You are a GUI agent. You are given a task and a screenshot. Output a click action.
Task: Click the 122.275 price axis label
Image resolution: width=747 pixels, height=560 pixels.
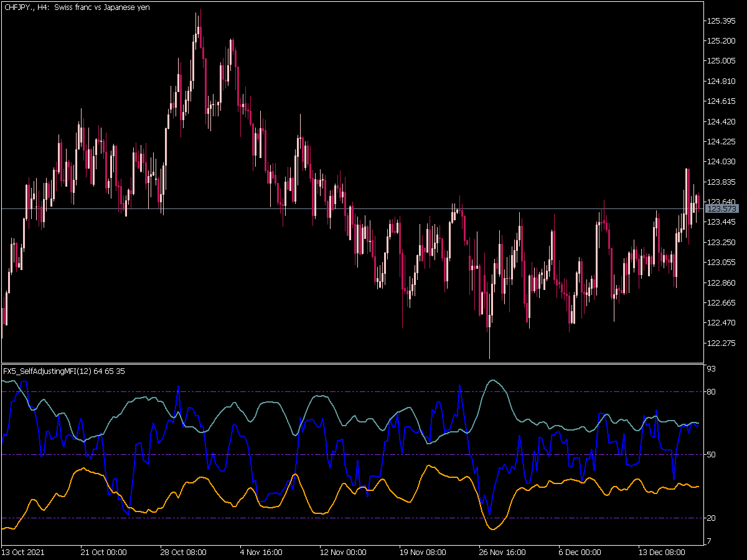(x=721, y=343)
